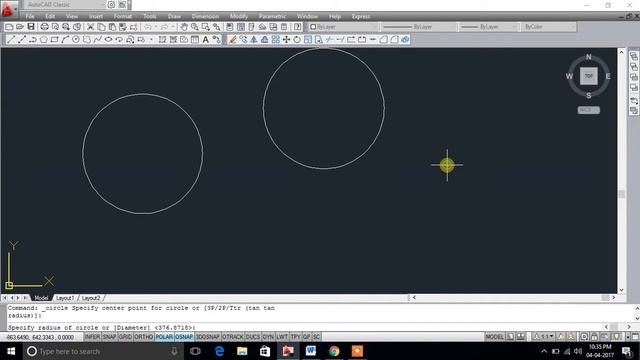The height and width of the screenshot is (360, 640).
Task: Select the Erase modify tool
Action: click(x=232, y=40)
